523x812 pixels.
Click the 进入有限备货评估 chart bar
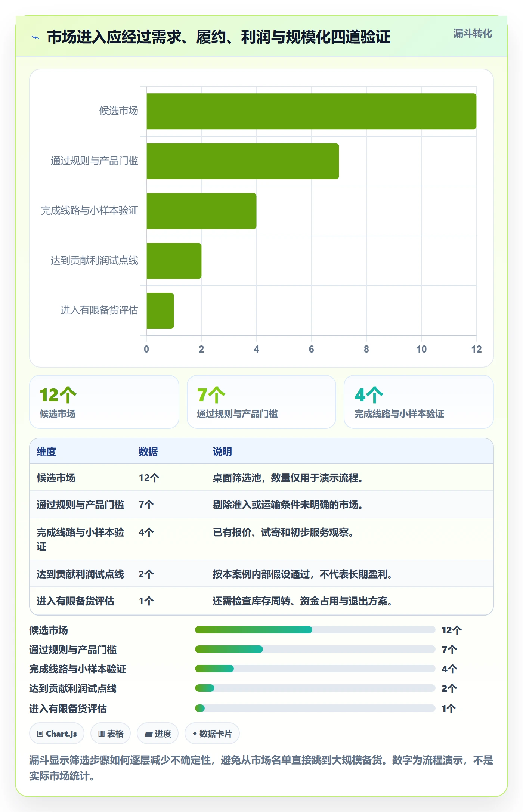[160, 311]
